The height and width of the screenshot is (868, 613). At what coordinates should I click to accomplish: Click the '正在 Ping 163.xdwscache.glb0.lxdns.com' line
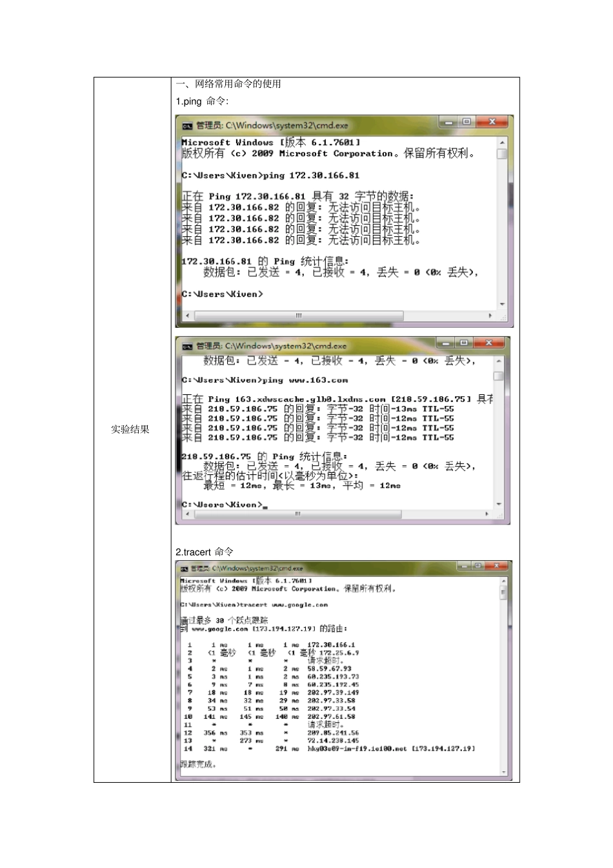[337, 399]
